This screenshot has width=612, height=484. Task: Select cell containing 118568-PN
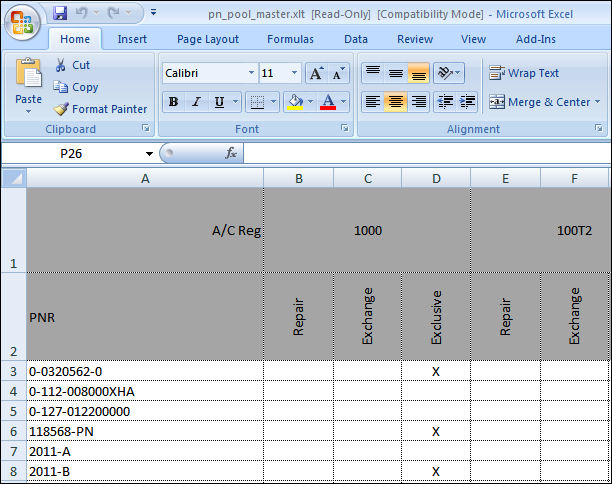point(145,431)
